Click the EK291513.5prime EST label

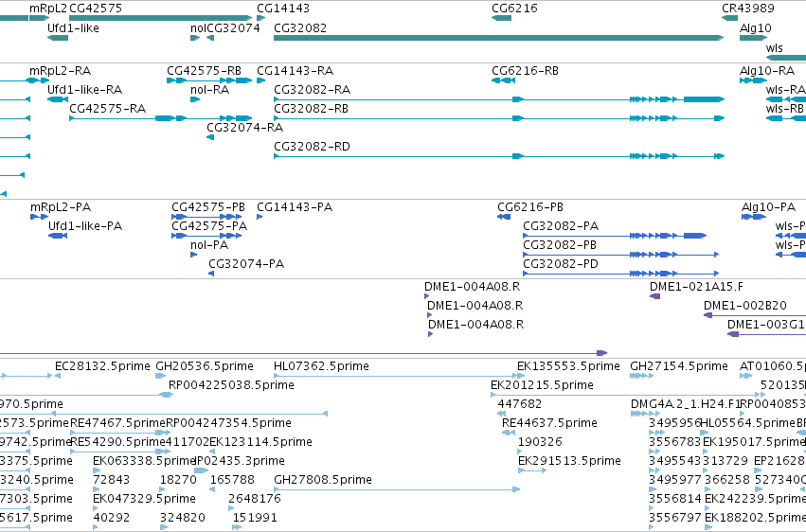coord(569,461)
